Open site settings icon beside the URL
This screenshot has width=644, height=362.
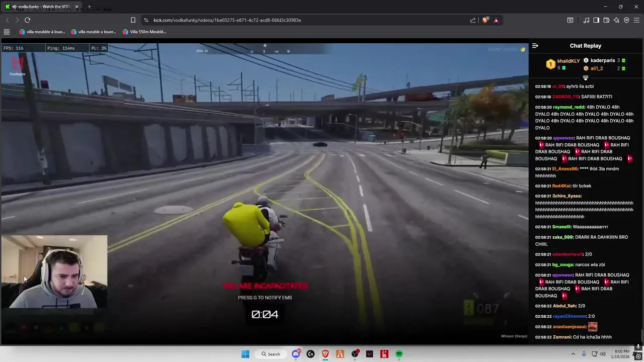pyautogui.click(x=146, y=20)
